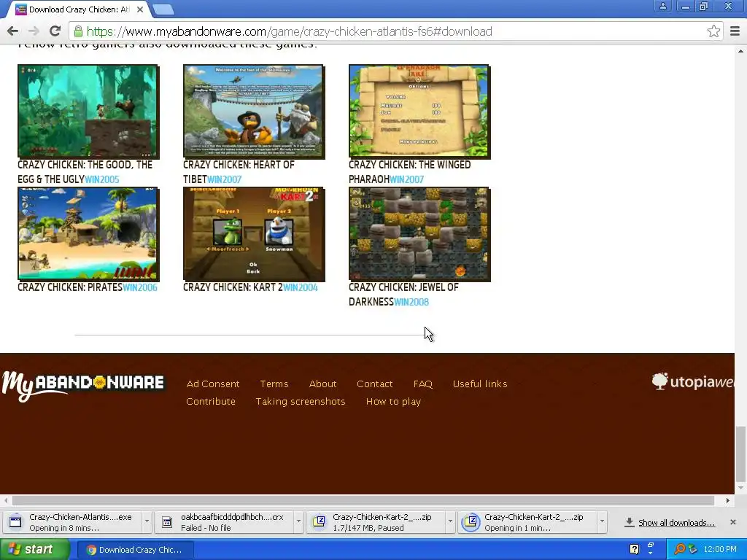Click the horizontal scrollbar thumb
747x560 pixels.
click(x=363, y=500)
